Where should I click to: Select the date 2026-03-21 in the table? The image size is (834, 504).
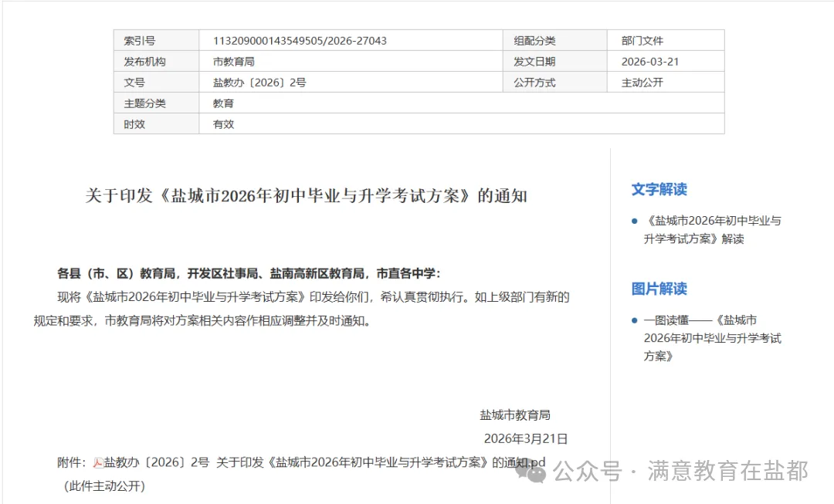[650, 62]
